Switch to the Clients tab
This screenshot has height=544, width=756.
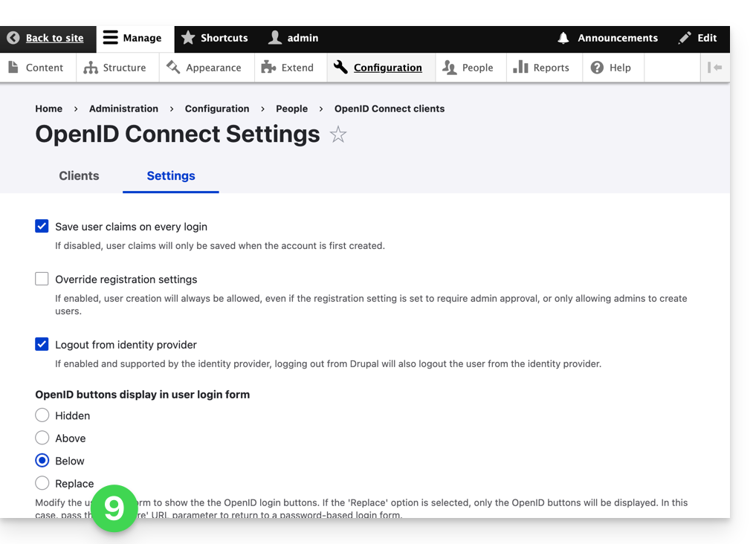click(79, 176)
